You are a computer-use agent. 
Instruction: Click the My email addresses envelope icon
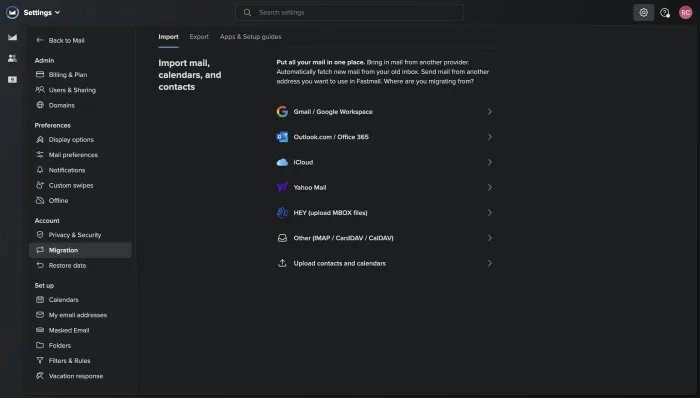click(40, 315)
